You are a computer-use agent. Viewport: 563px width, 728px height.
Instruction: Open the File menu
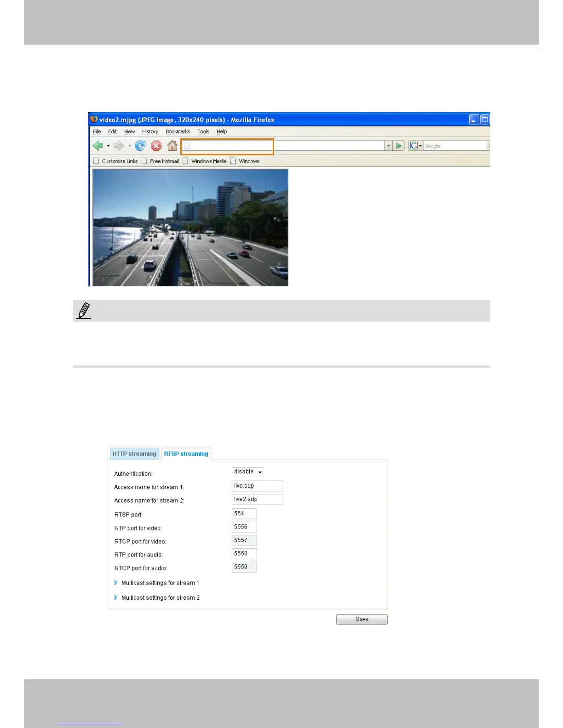click(97, 131)
